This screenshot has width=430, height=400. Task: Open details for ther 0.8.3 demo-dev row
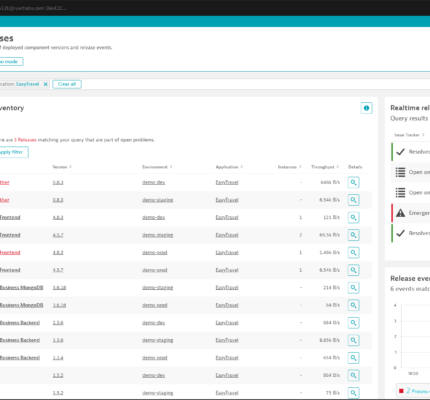[x=353, y=182]
